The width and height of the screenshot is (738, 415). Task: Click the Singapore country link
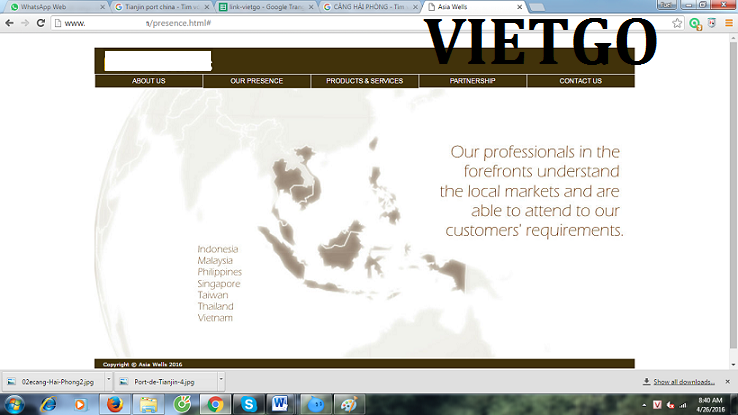218,284
